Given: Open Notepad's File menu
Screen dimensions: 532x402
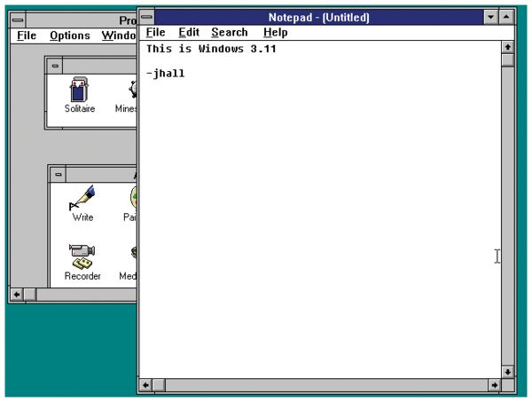Looking at the screenshot, I should click(x=155, y=32).
